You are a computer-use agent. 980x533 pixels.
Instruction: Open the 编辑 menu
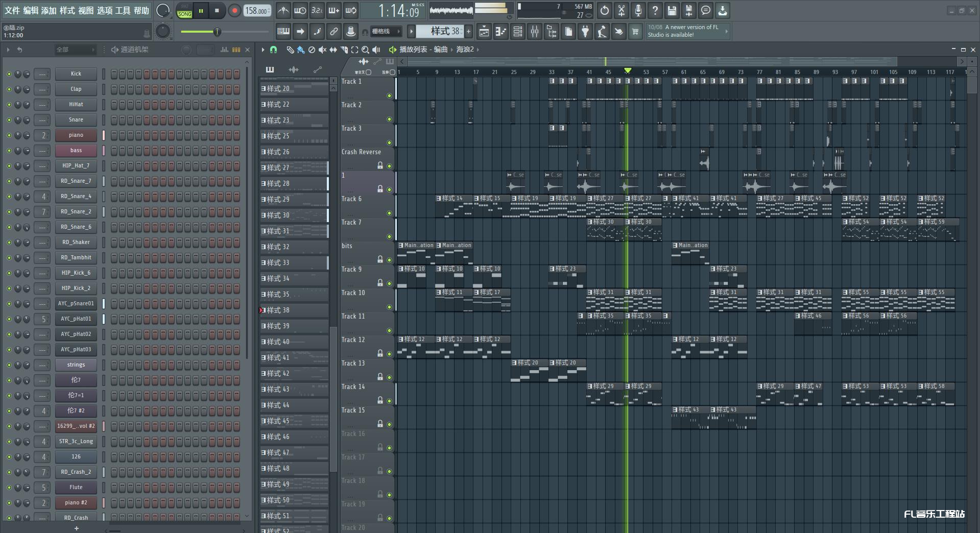pyautogui.click(x=31, y=10)
